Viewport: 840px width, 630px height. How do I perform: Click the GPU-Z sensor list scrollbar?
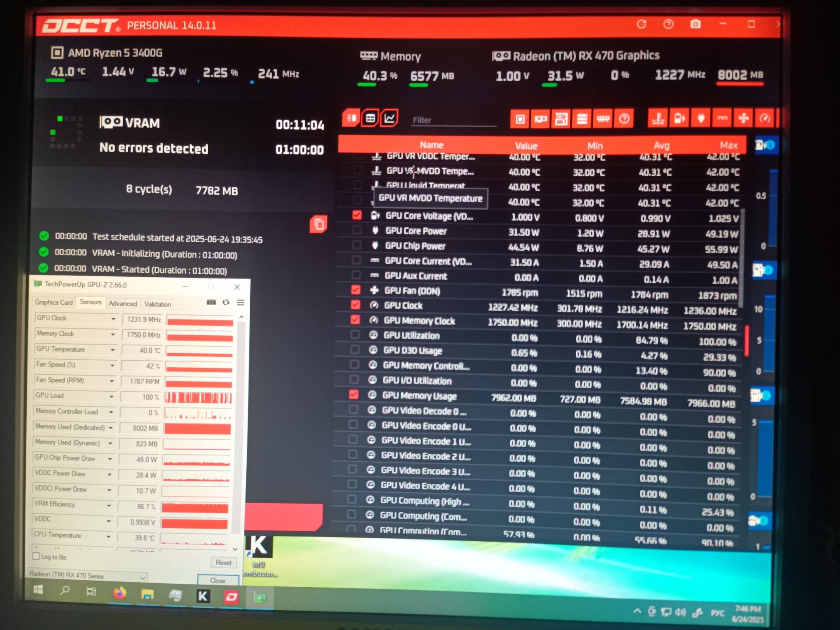point(238,428)
